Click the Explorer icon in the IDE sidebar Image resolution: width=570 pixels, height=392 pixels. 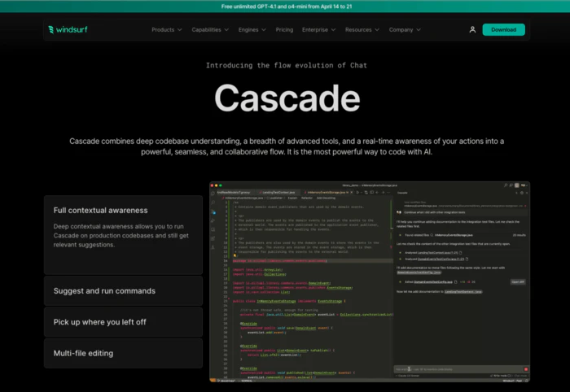[x=213, y=194]
